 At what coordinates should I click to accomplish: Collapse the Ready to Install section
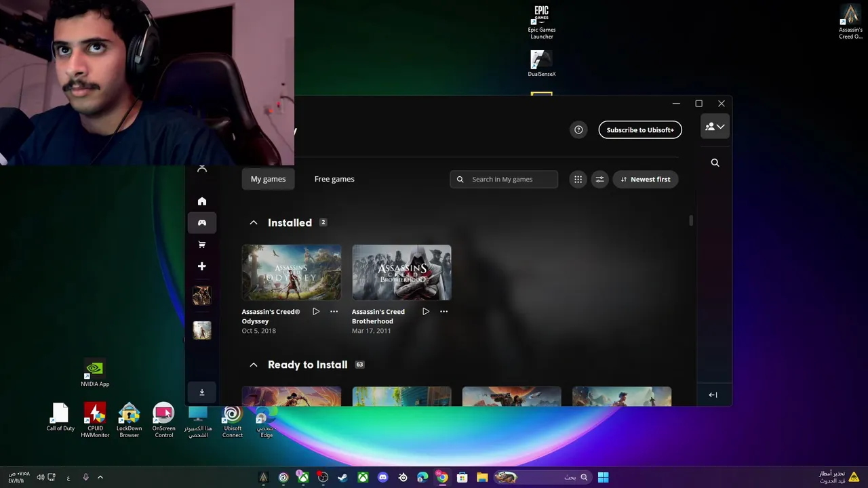pyautogui.click(x=253, y=365)
